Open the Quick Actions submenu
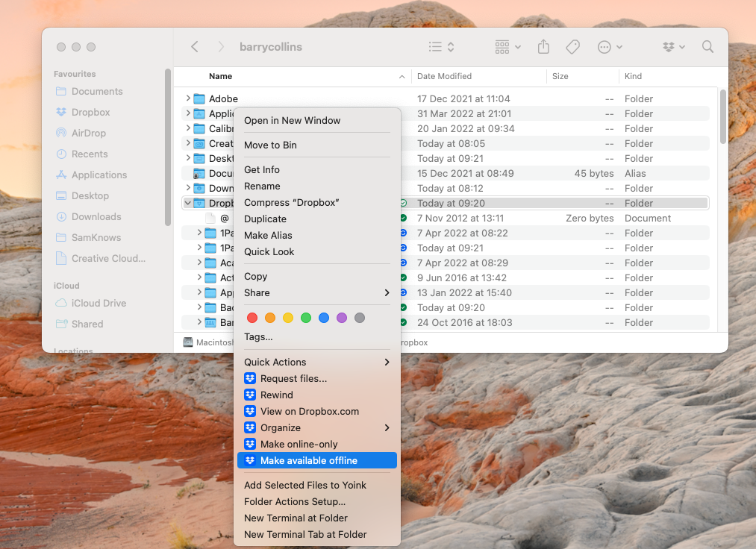This screenshot has height=549, width=756. point(316,362)
